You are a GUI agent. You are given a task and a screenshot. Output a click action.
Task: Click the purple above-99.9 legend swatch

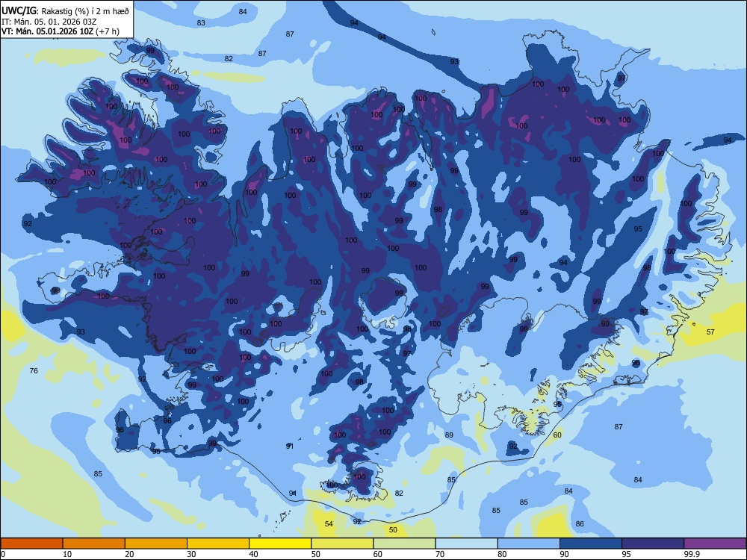point(715,544)
